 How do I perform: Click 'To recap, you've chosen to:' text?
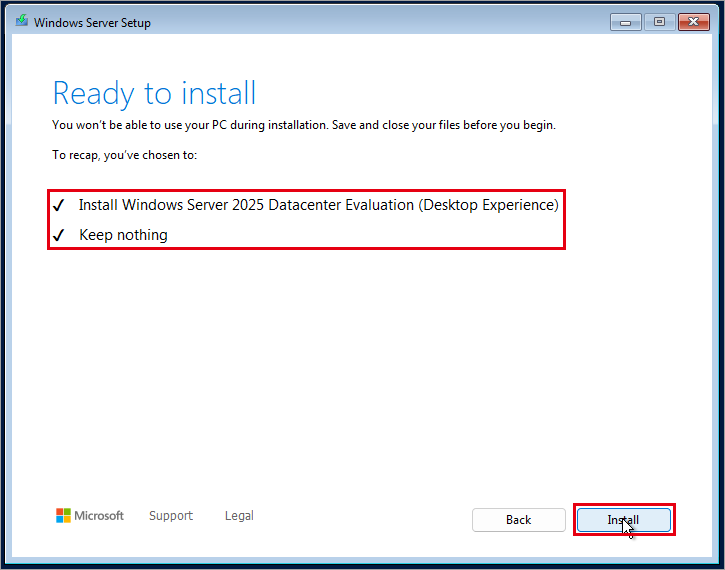pyautogui.click(x=124, y=155)
